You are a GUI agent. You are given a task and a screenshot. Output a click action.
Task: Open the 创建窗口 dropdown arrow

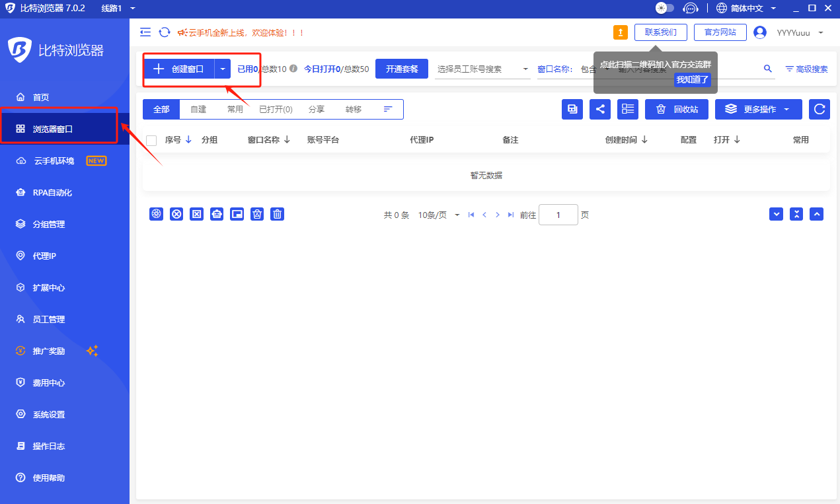click(223, 69)
